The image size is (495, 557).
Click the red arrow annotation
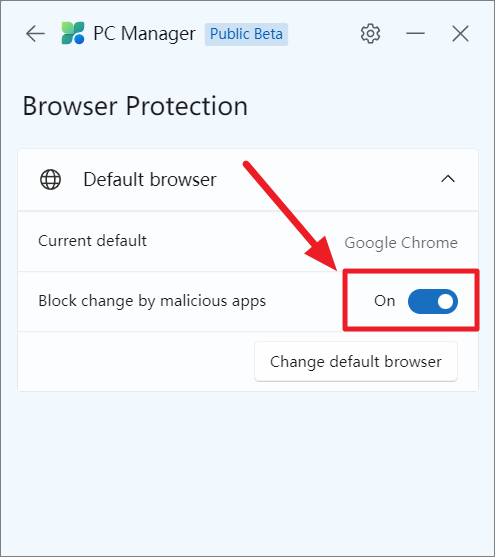coord(290,217)
